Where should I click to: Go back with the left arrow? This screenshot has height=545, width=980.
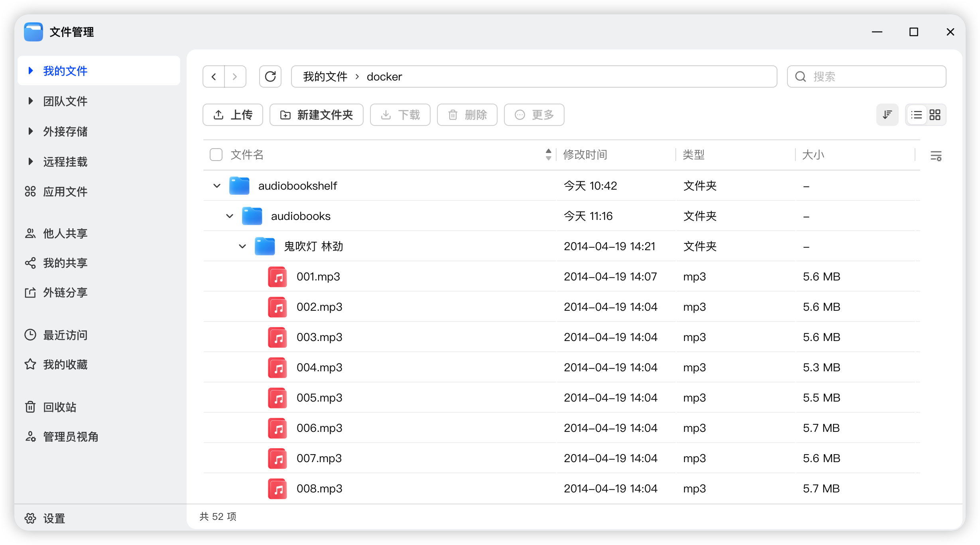pos(214,76)
